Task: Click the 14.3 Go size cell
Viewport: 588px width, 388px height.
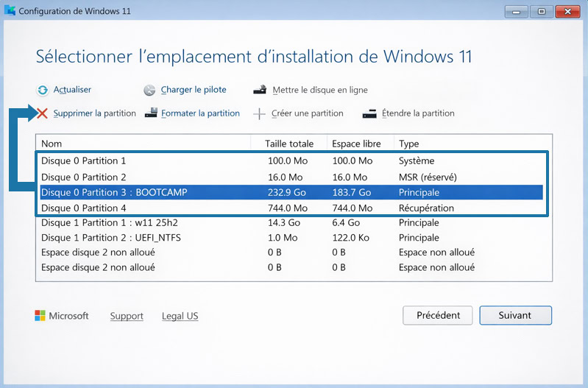Action: [284, 223]
